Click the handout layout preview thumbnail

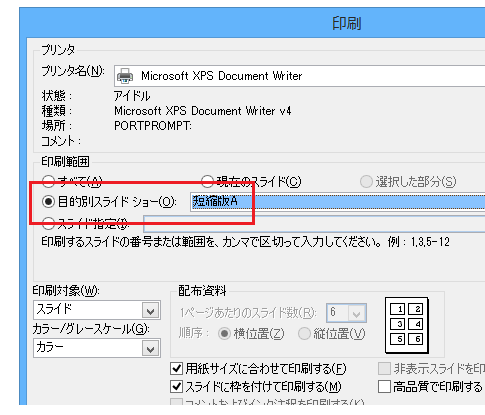407,325
